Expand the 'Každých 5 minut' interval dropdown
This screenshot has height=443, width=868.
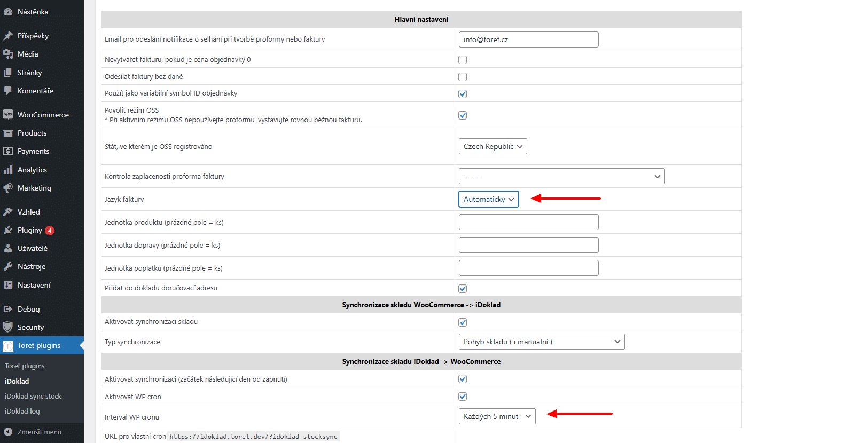(x=497, y=416)
